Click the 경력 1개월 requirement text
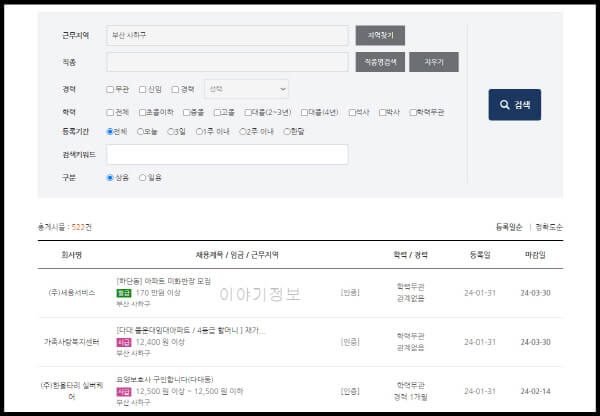The width and height of the screenshot is (600, 416). click(410, 397)
